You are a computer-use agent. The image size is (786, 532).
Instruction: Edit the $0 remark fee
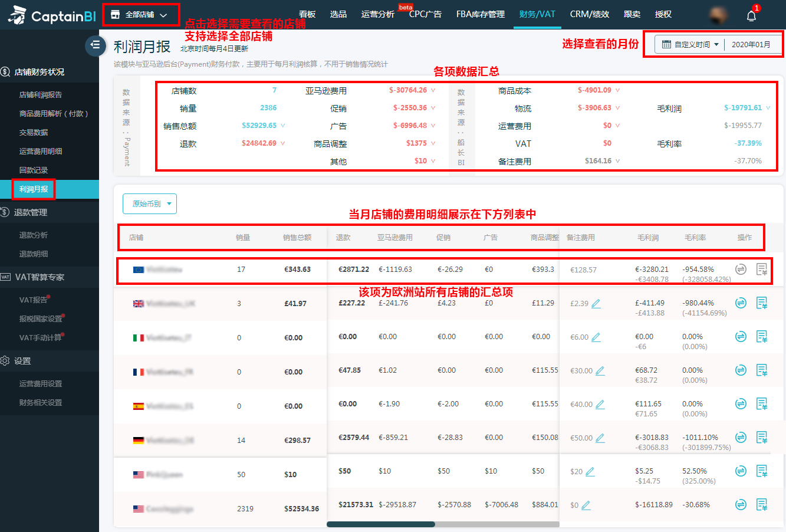click(586, 505)
